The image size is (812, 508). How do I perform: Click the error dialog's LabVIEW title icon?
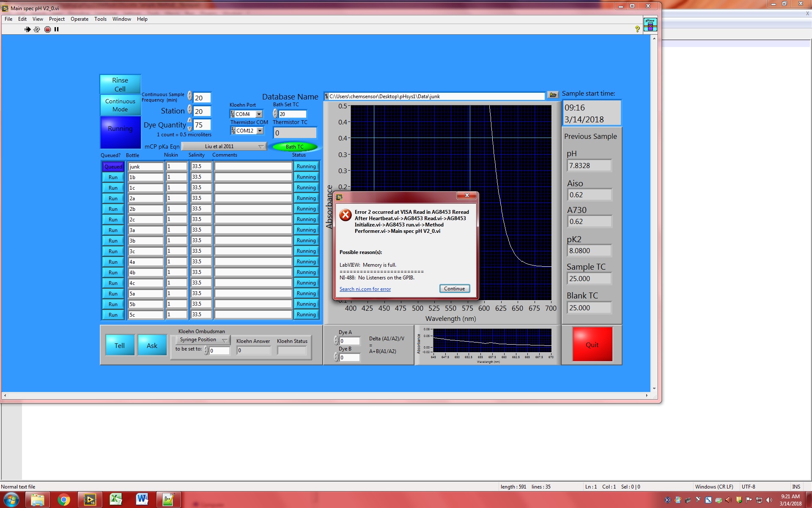tap(339, 197)
